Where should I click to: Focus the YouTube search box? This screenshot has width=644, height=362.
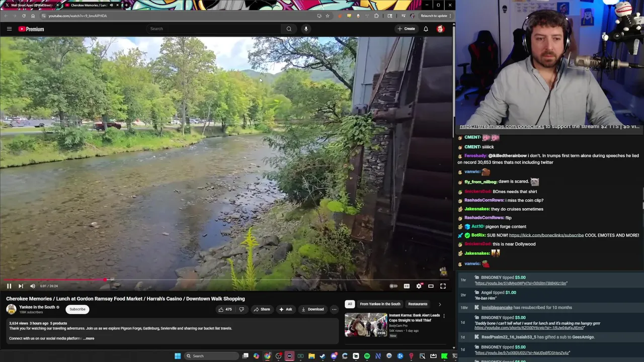click(214, 29)
